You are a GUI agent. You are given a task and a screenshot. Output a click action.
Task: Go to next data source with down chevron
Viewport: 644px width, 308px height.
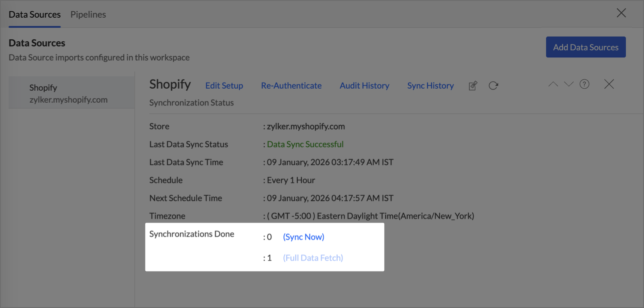click(569, 84)
